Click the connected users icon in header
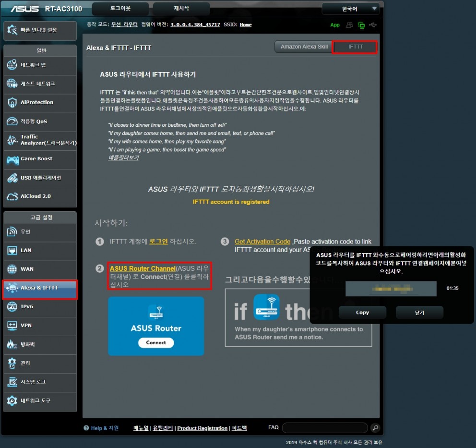The width and height of the screenshot is (476, 448). click(349, 25)
